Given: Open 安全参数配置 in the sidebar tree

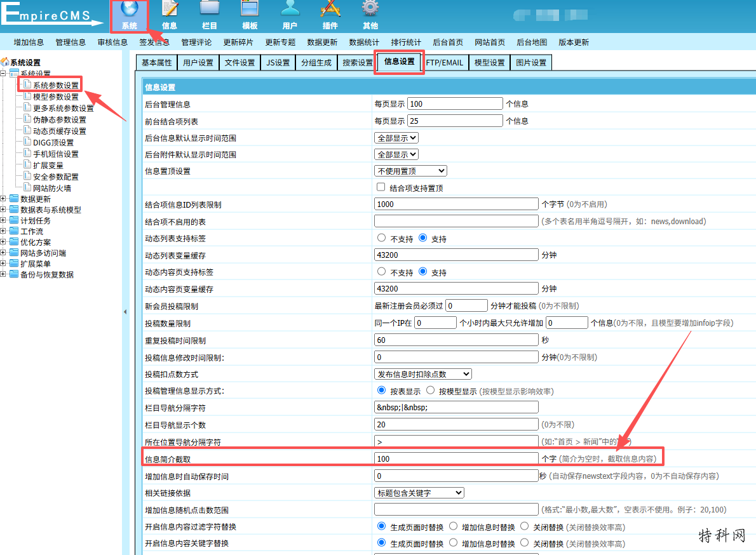Looking at the screenshot, I should pos(56,177).
